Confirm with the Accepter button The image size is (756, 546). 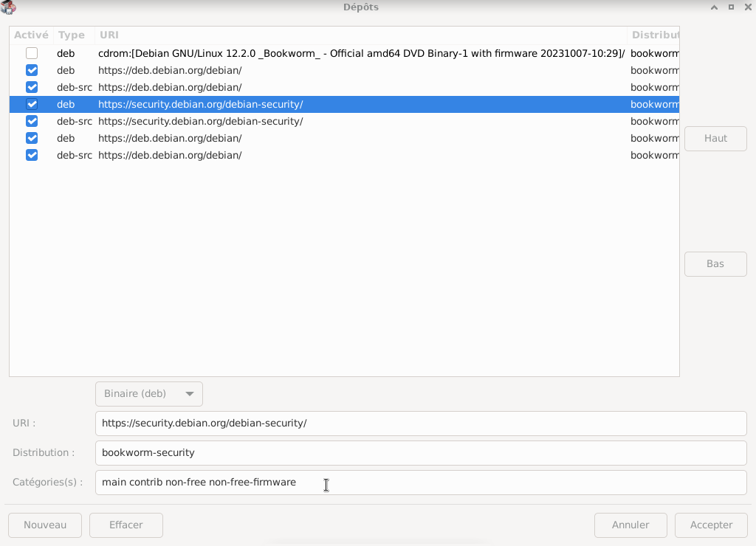pos(711,525)
